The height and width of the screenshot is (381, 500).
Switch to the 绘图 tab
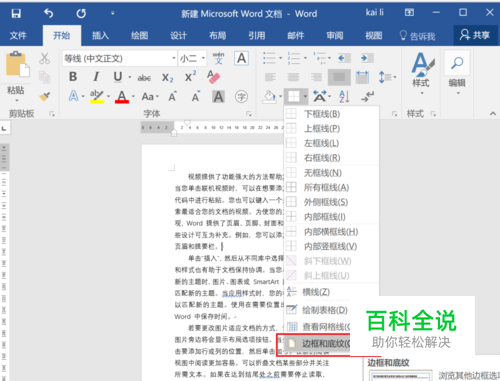[139, 35]
